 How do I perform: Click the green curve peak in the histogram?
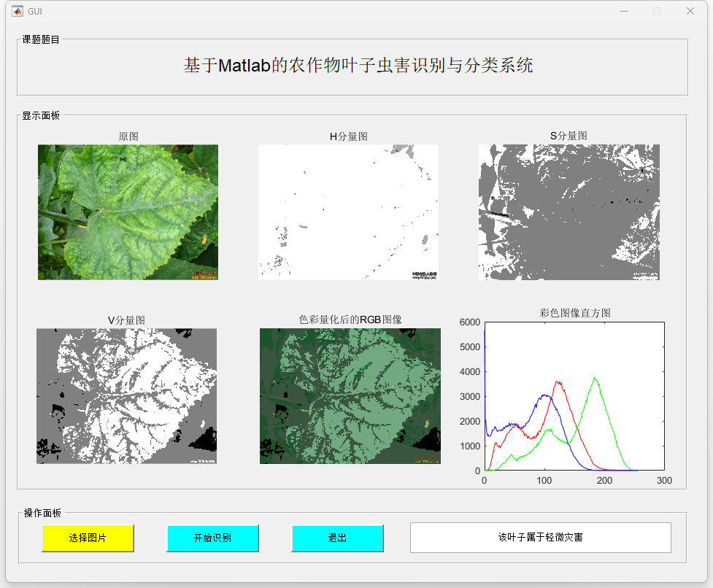pyautogui.click(x=596, y=378)
